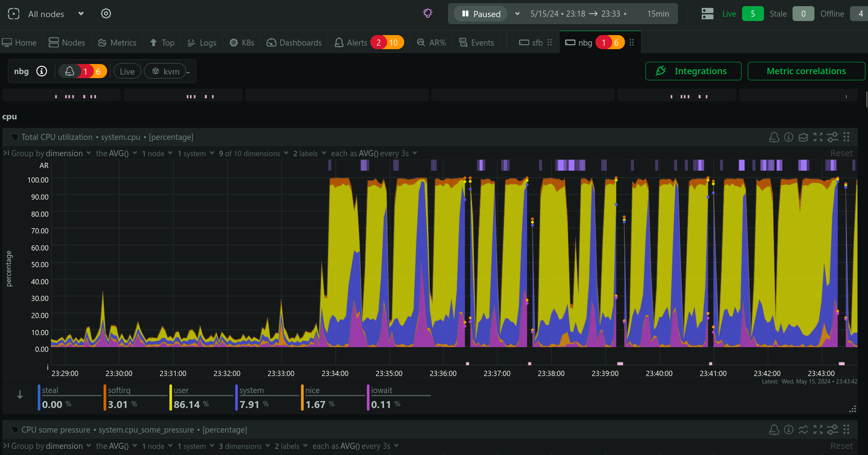This screenshot has width=868, height=455.
Task: Click the info icon next to nbg
Action: click(x=42, y=71)
